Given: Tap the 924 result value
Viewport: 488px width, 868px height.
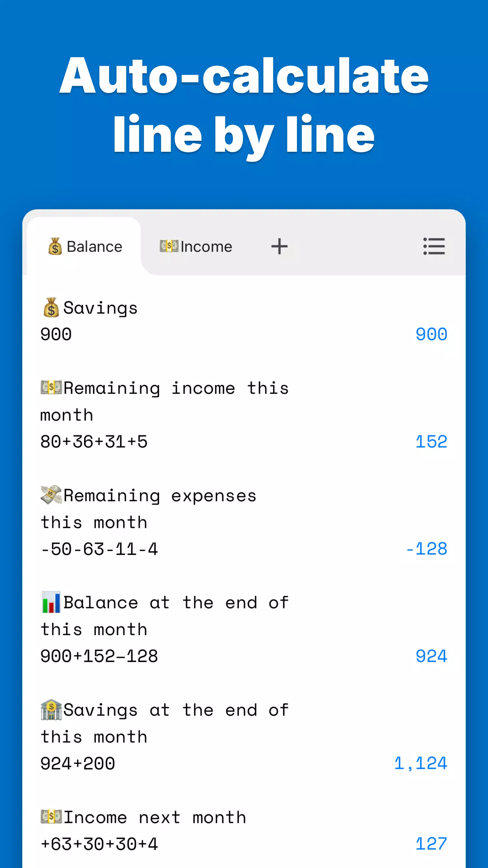Looking at the screenshot, I should coord(432,656).
